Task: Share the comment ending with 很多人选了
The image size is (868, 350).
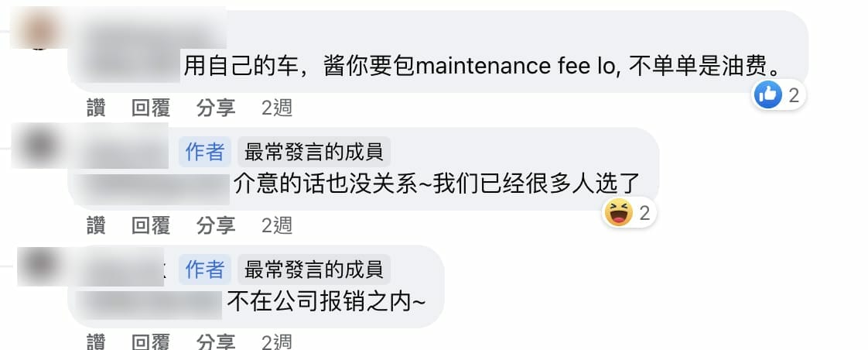Action: click(x=216, y=225)
